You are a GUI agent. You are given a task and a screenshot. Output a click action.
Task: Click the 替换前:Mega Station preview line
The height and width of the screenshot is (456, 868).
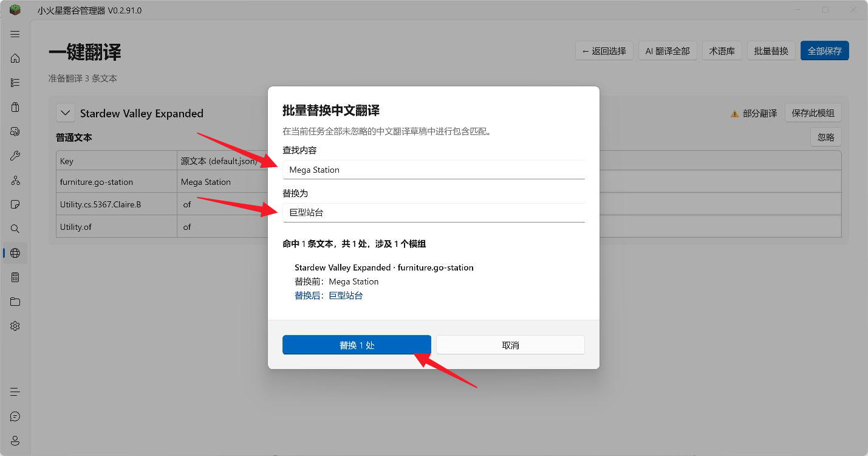(x=337, y=282)
